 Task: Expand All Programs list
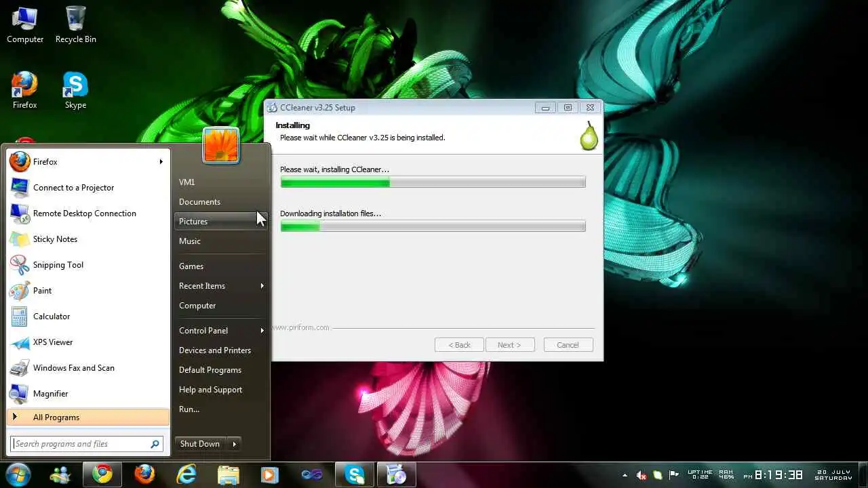tap(88, 418)
